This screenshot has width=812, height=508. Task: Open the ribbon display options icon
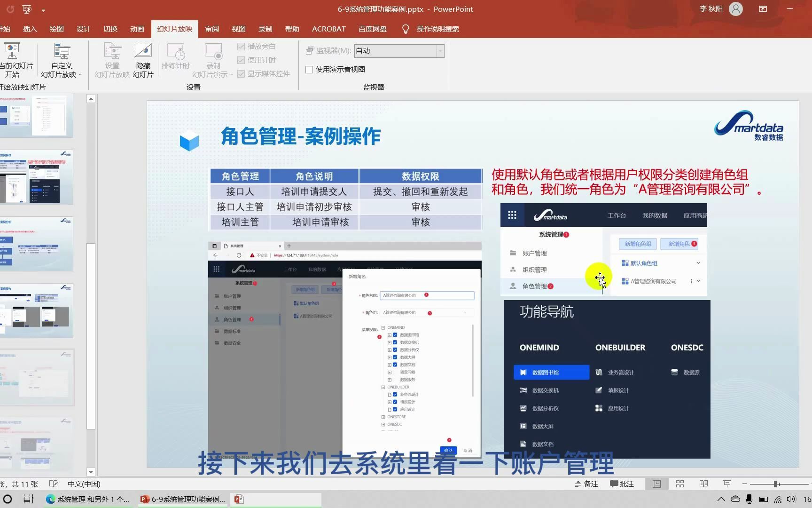tap(763, 9)
